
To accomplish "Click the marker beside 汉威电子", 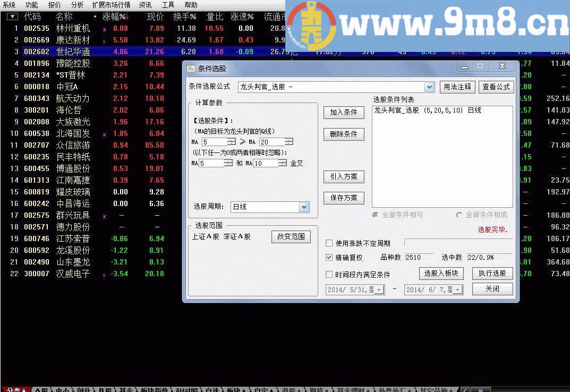I will 104,275.
